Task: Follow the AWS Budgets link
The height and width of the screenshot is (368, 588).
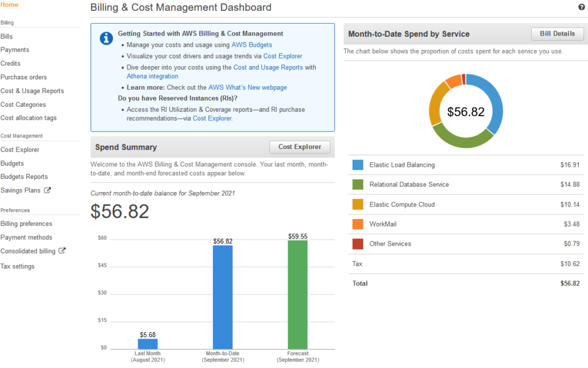Action: pos(252,45)
